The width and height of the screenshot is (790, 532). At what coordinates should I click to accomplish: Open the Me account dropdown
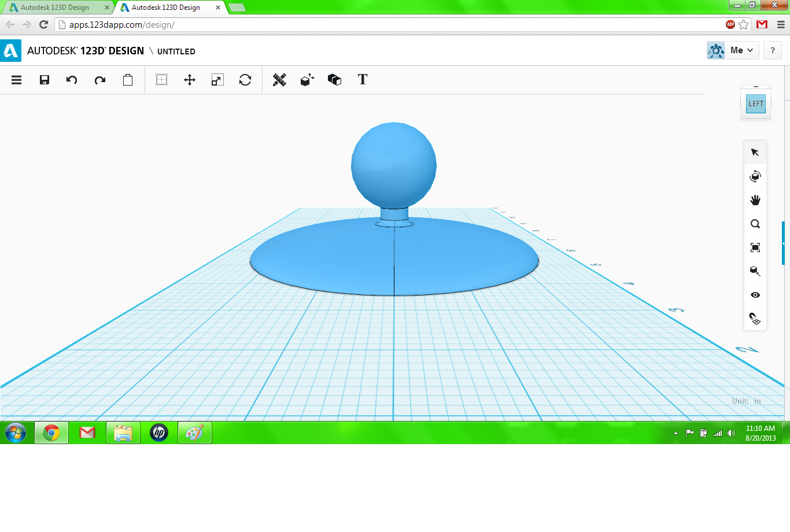point(741,50)
